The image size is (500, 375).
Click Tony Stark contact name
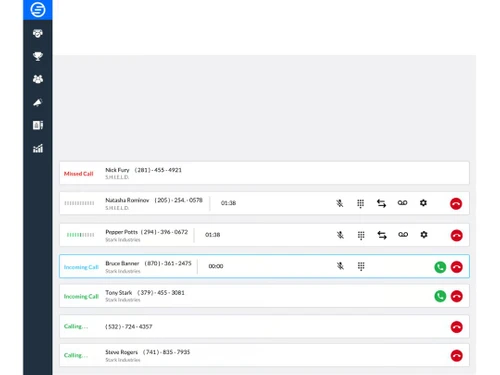click(x=119, y=292)
